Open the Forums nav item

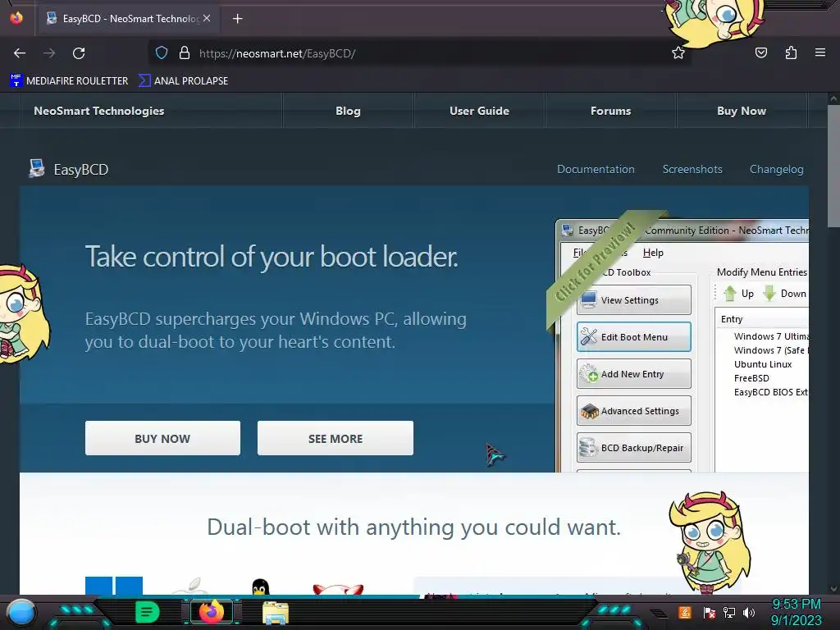coord(610,111)
